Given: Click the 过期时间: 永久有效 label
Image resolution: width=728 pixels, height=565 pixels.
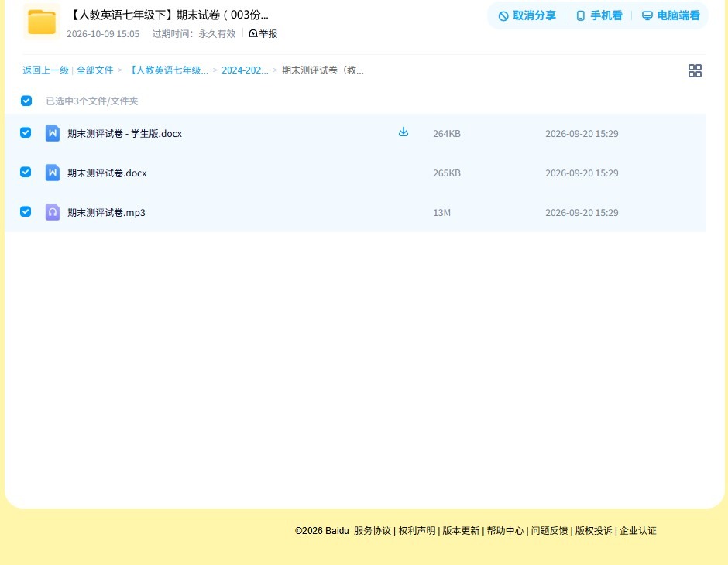Looking at the screenshot, I should tap(194, 34).
